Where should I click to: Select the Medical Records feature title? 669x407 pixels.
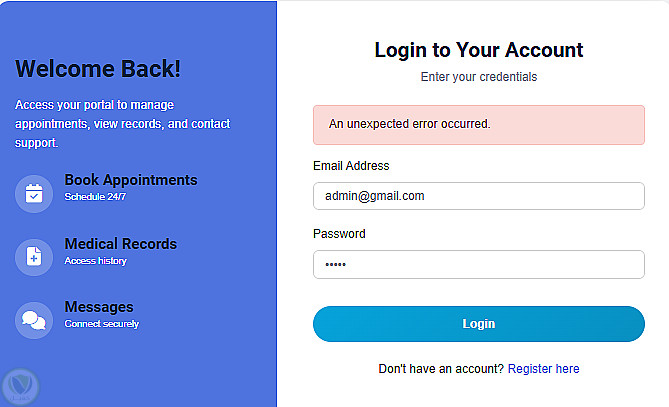click(121, 244)
